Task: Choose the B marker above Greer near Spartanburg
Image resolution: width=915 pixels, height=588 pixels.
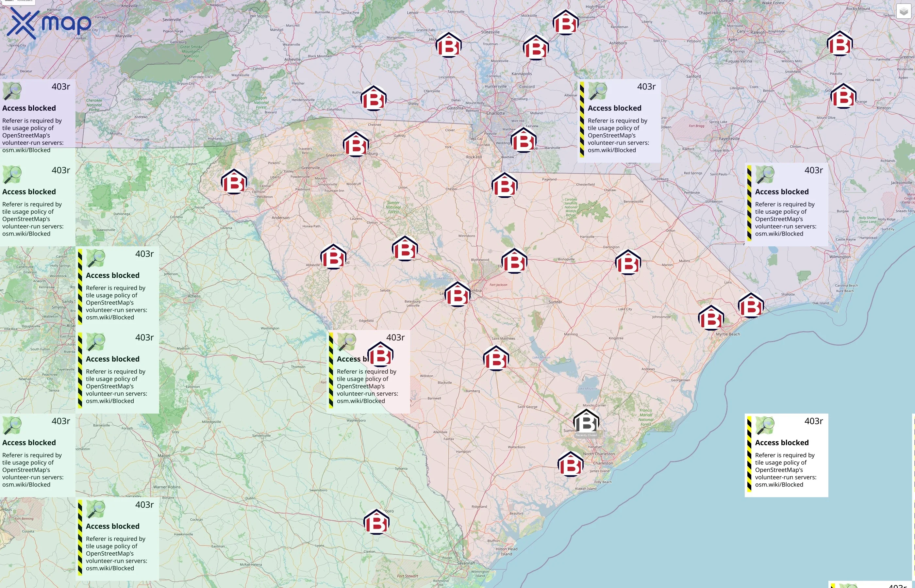Action: 356,144
